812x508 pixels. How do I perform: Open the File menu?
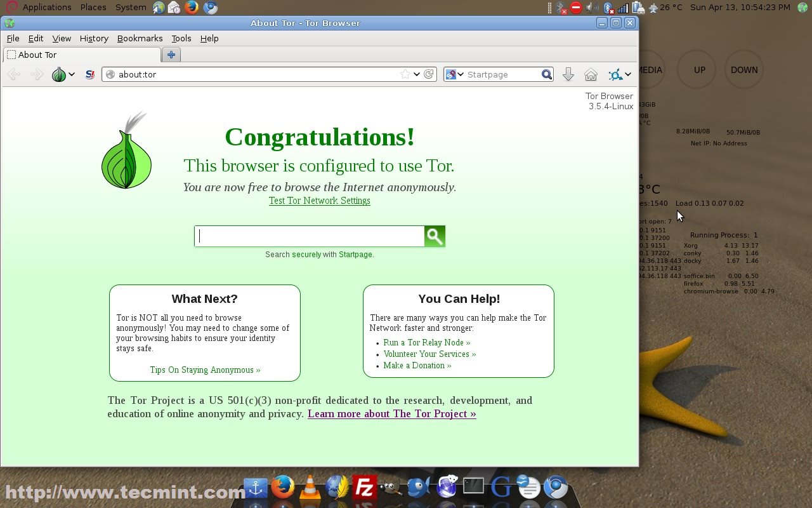pos(13,38)
